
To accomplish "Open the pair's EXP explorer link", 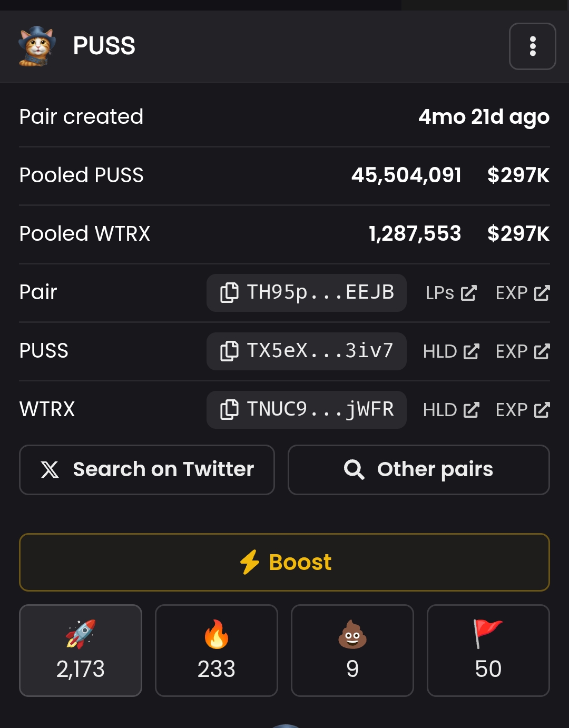I will [522, 293].
